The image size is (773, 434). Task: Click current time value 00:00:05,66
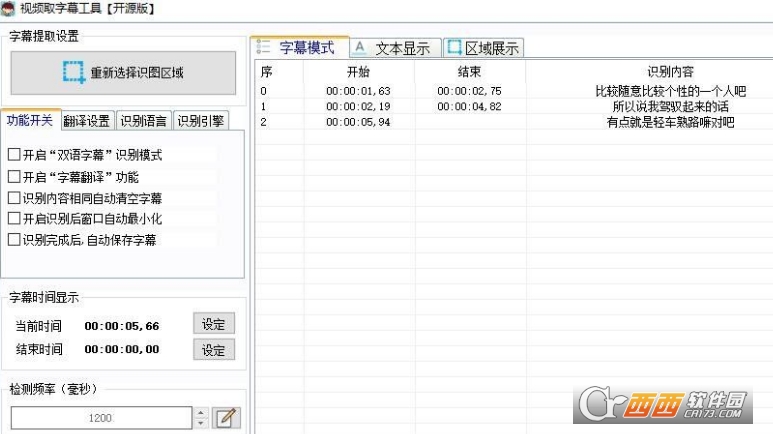point(122,326)
